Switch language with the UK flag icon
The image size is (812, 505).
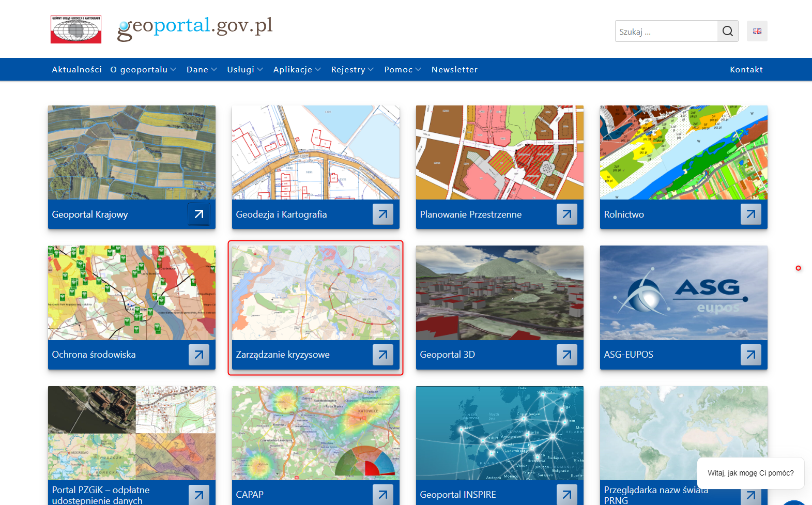pos(757,31)
